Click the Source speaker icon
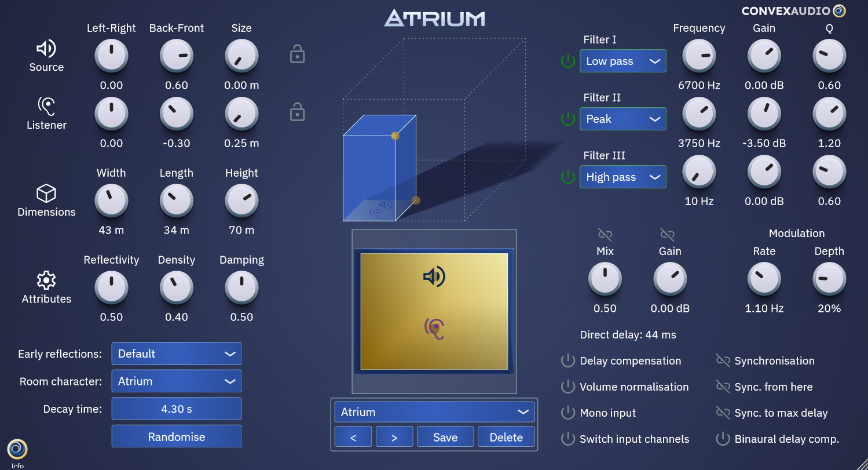The height and width of the screenshot is (470, 868). tap(46, 49)
